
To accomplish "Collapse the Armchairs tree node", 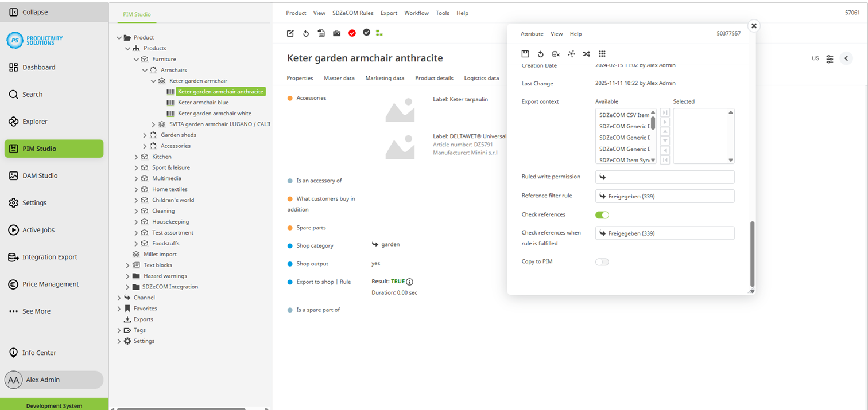I will 145,70.
